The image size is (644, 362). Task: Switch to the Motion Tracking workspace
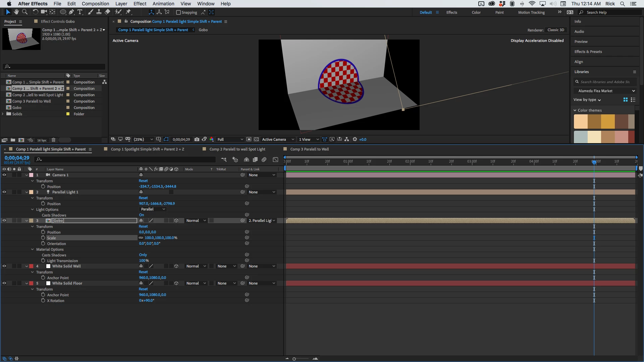click(x=531, y=12)
